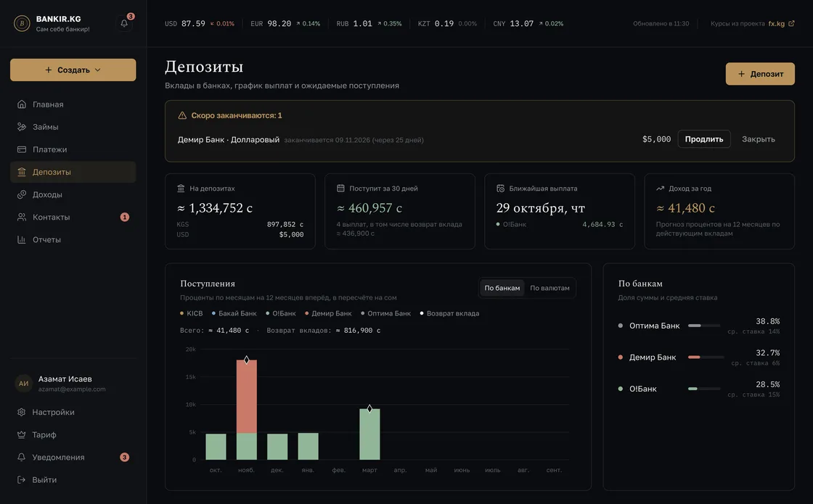Screen dimensions: 813x504
Task: Click the chart icon beside Отчеты
Action: (21, 239)
